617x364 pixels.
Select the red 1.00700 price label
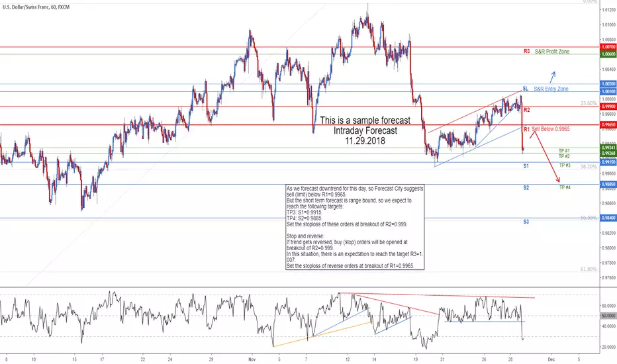[x=608, y=47]
